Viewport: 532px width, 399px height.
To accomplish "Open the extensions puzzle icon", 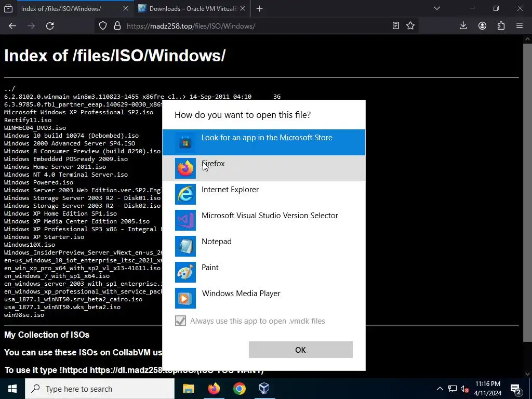I will click(x=501, y=26).
